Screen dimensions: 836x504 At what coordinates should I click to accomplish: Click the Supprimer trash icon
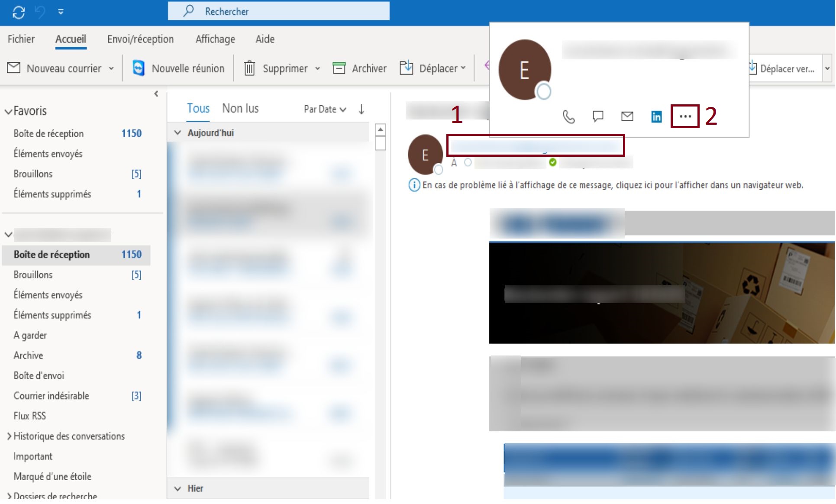249,68
